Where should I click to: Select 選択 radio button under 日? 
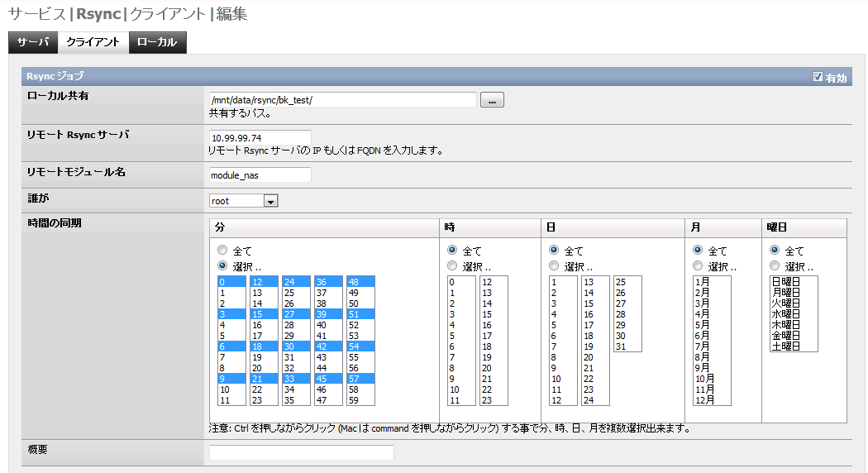pyautogui.click(x=554, y=266)
